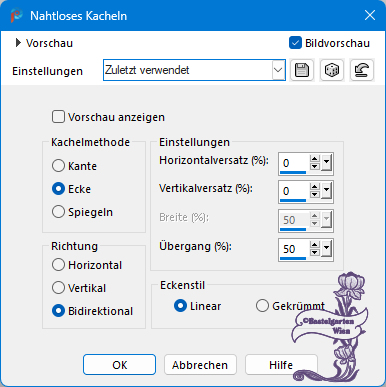Open the Übergang slider popup arrow
The height and width of the screenshot is (387, 386).
[x=326, y=249]
